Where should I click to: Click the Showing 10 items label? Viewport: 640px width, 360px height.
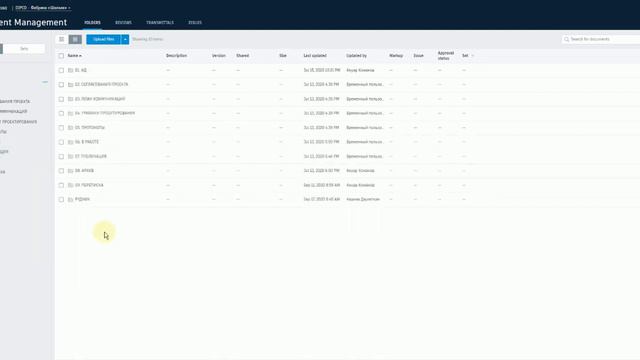pos(147,39)
